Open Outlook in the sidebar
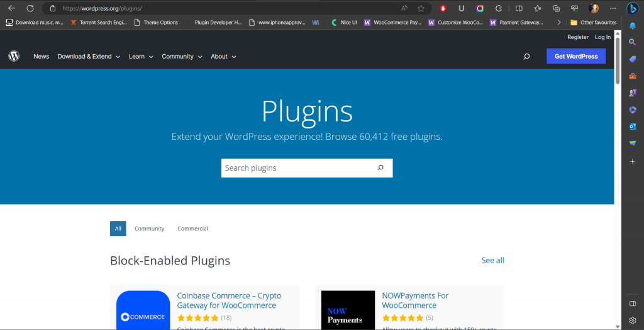 (x=633, y=127)
